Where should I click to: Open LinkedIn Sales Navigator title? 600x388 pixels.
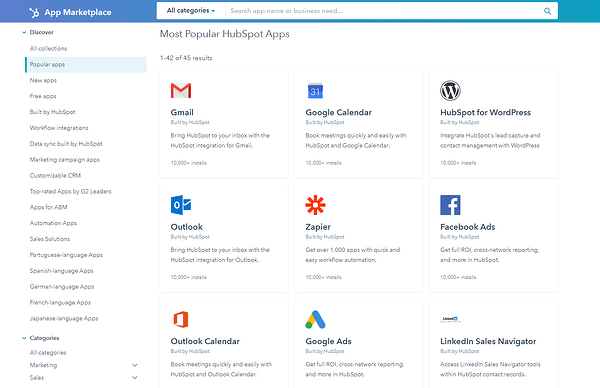pyautogui.click(x=488, y=341)
